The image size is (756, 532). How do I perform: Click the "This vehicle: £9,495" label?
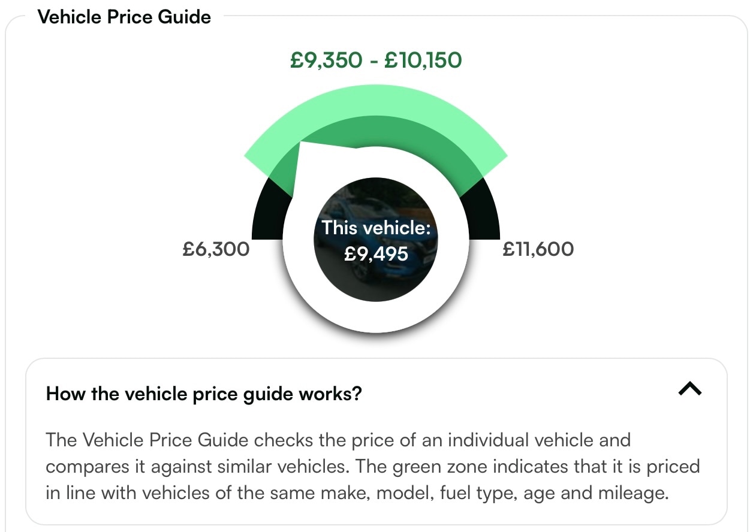pos(376,241)
